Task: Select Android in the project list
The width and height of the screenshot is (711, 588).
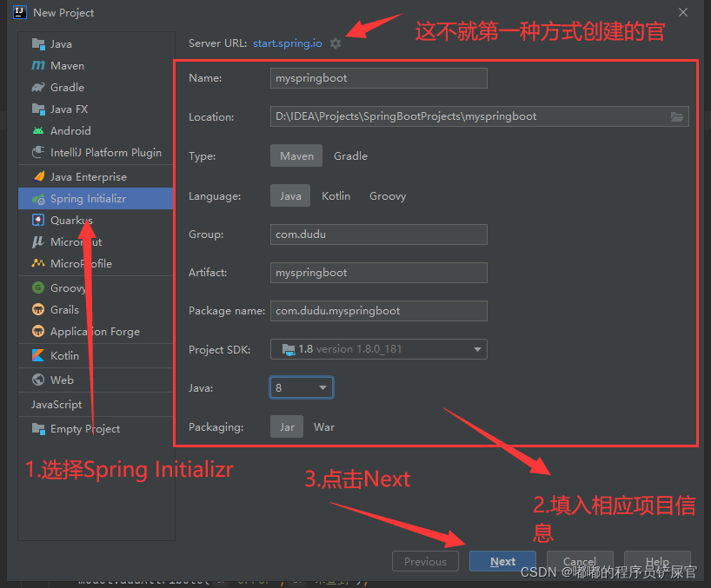Action: pyautogui.click(x=96, y=131)
